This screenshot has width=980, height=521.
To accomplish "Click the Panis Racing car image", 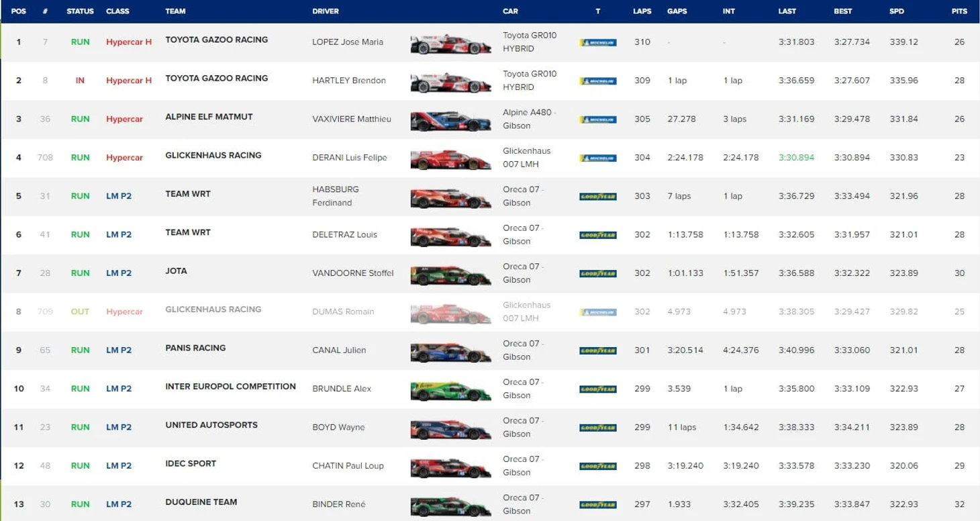I will point(450,352).
